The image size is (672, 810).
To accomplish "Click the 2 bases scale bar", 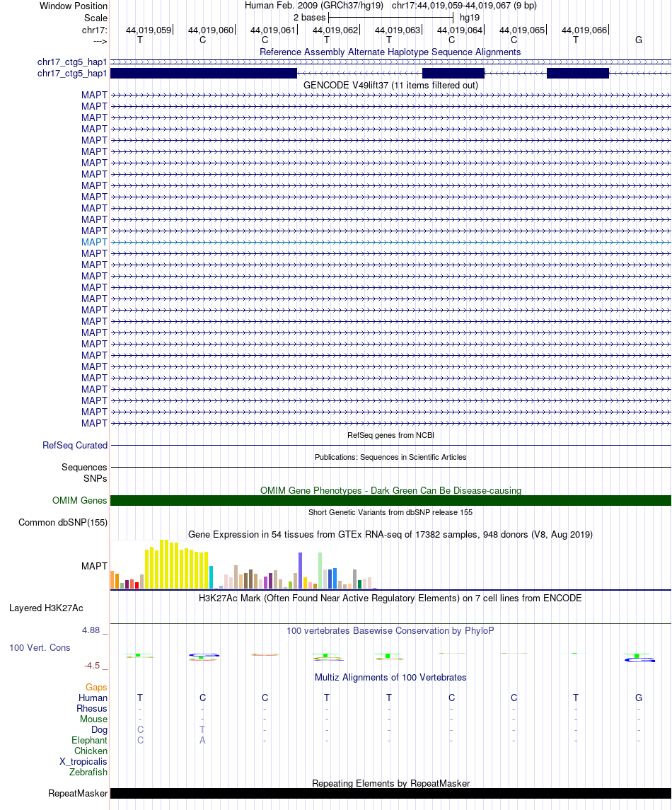I will pos(390,18).
